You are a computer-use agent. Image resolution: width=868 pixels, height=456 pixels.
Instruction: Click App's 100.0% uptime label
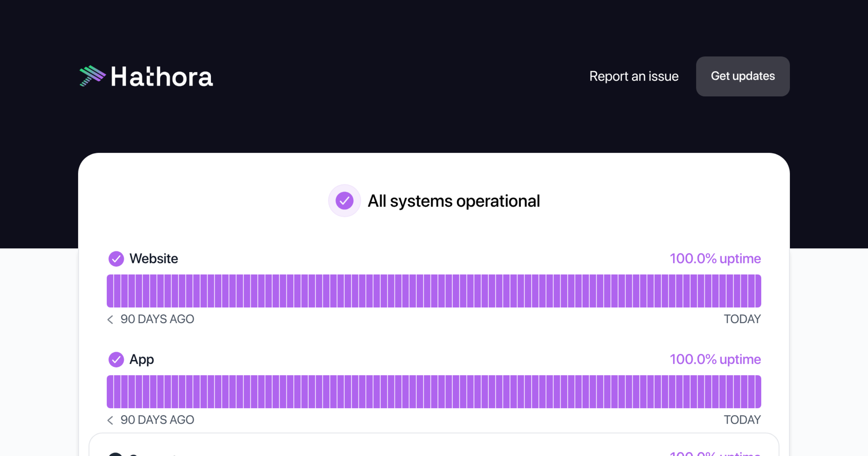pos(715,359)
